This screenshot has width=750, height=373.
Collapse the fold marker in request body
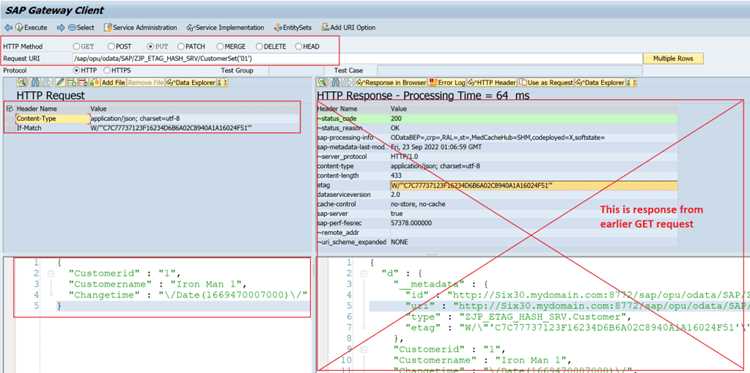point(51,274)
